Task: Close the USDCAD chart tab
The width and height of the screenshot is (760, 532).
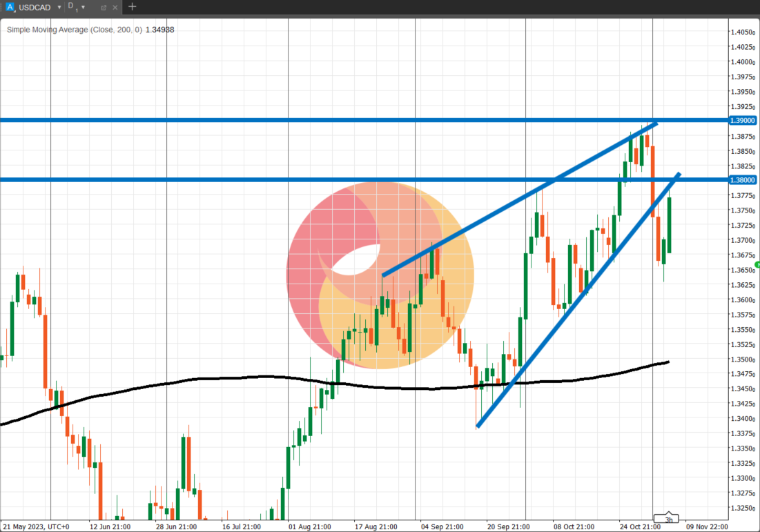Action: [x=115, y=8]
